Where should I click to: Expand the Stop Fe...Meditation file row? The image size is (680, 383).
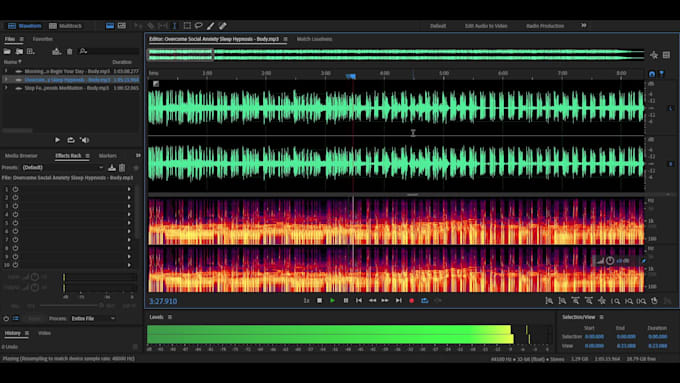(6, 88)
